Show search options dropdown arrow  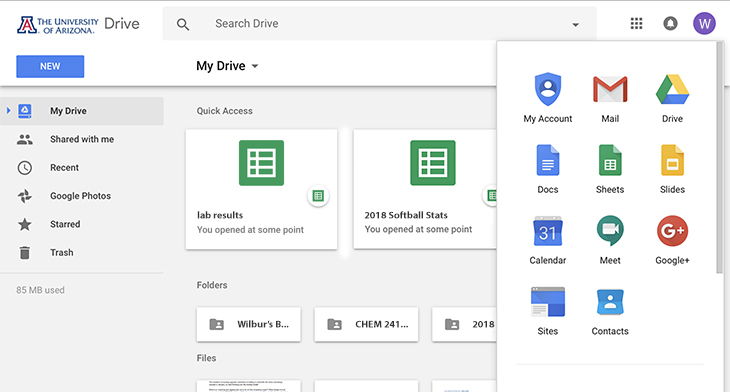coord(575,25)
